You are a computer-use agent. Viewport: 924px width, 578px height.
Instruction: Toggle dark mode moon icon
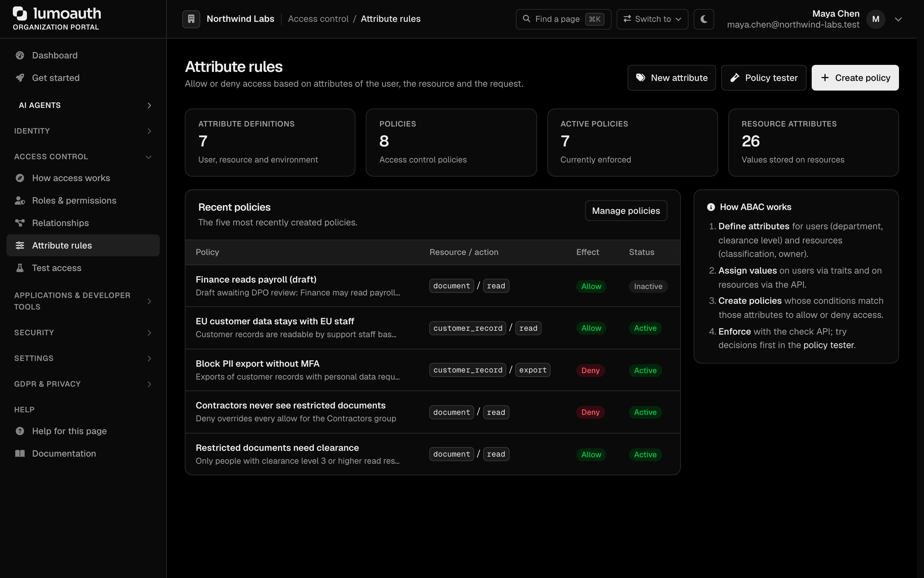click(704, 19)
